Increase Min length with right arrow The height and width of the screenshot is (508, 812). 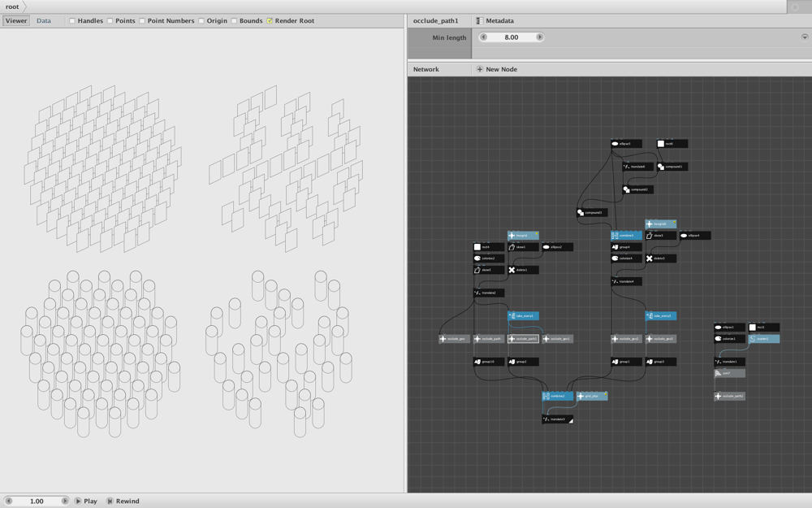[x=540, y=37]
